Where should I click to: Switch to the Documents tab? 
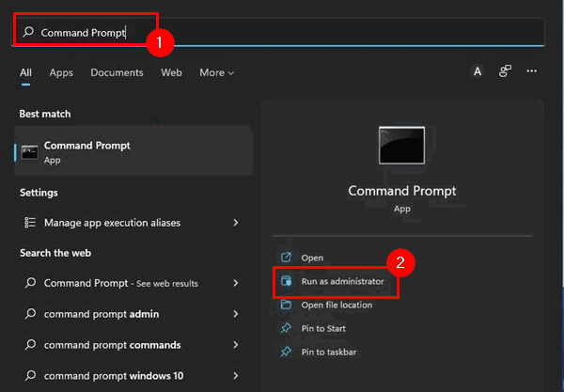point(117,72)
